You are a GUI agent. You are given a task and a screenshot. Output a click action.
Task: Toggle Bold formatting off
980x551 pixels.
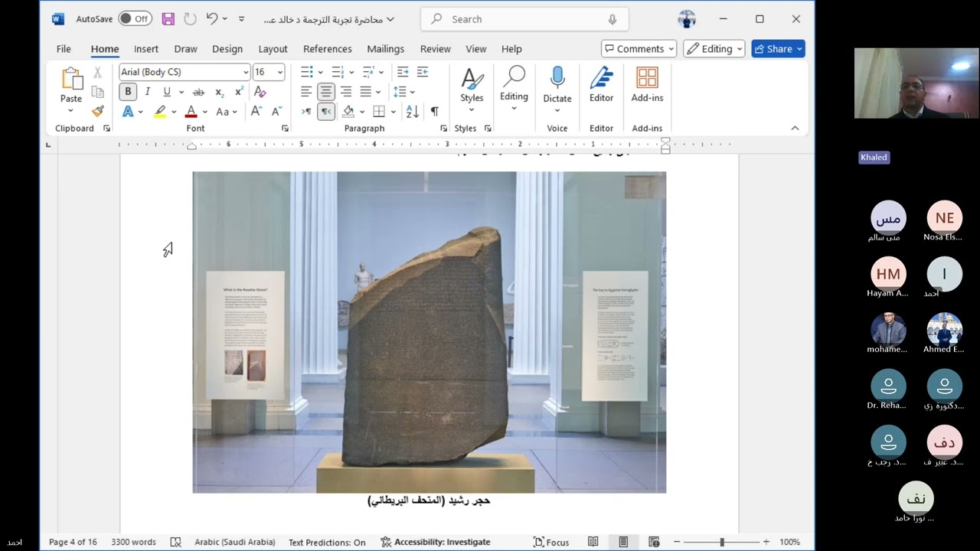(128, 92)
